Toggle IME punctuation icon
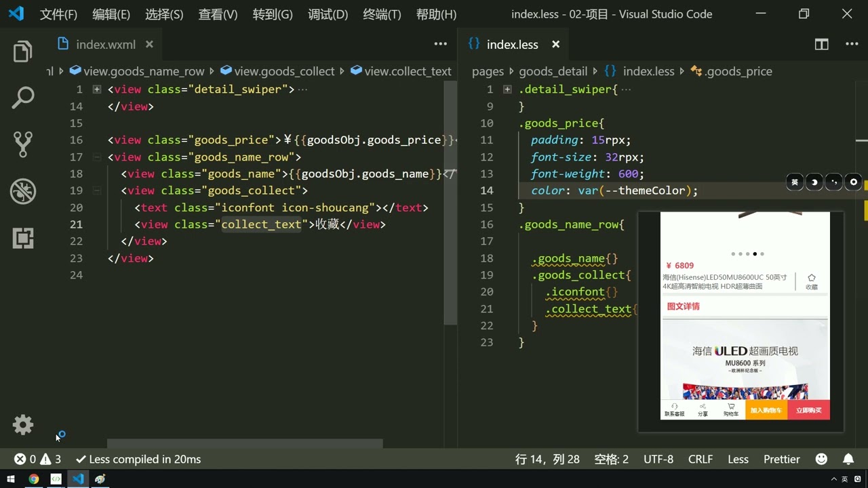868x488 pixels. coord(834,182)
